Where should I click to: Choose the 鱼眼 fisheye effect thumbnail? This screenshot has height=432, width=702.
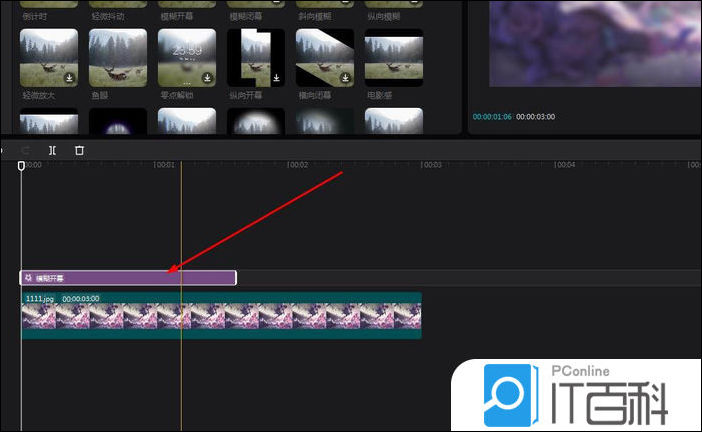pyautogui.click(x=118, y=58)
